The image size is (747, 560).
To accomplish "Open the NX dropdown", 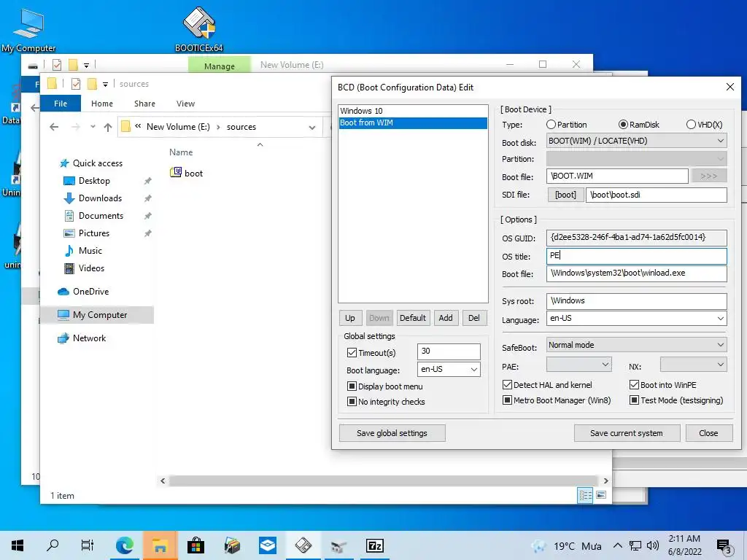I will pyautogui.click(x=694, y=365).
